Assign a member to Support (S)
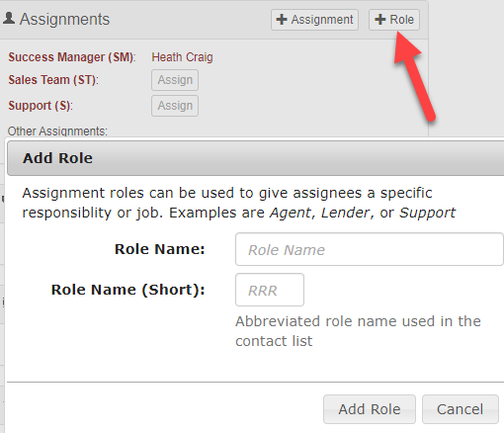 pyautogui.click(x=175, y=106)
